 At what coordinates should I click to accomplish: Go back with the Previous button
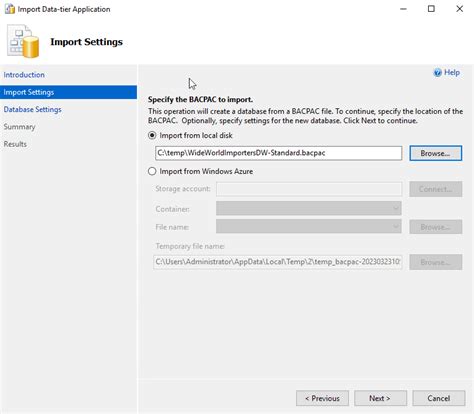pos(322,398)
